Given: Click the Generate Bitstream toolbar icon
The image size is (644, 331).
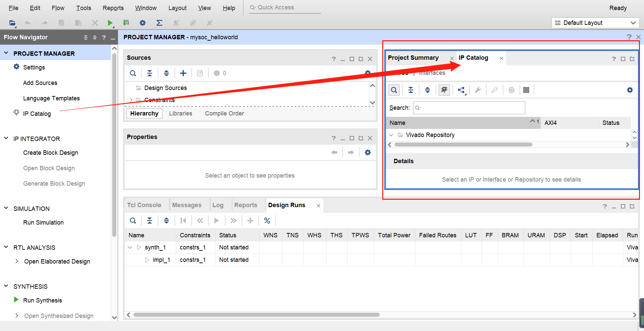Looking at the screenshot, I should pos(126,23).
